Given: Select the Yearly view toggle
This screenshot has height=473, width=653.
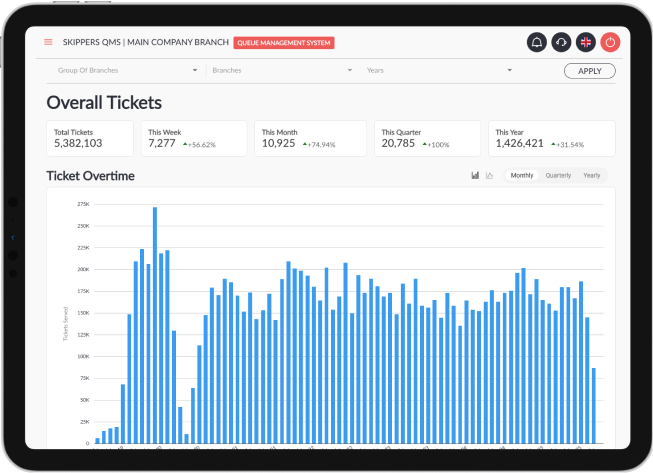Looking at the screenshot, I should coord(592,175).
